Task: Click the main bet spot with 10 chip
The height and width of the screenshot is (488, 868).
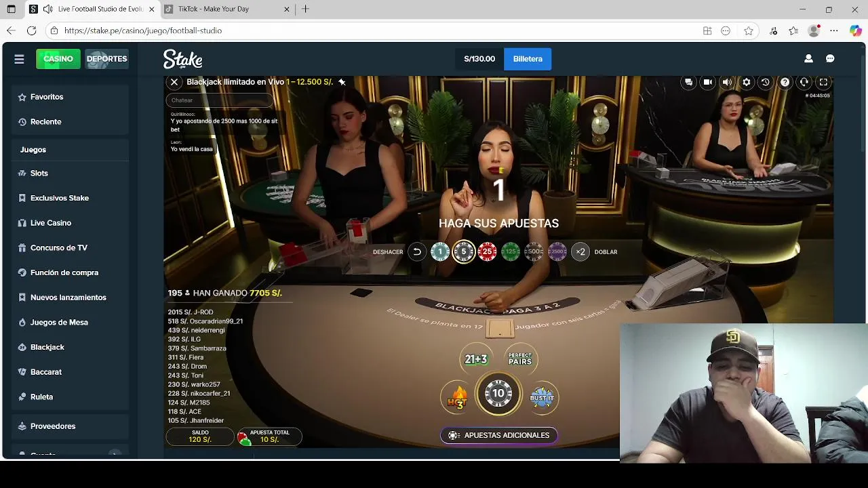Action: click(498, 394)
